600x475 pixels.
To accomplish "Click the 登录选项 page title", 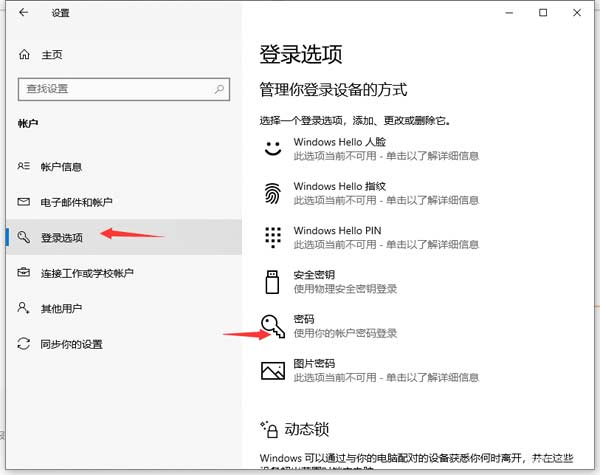I will 301,54.
